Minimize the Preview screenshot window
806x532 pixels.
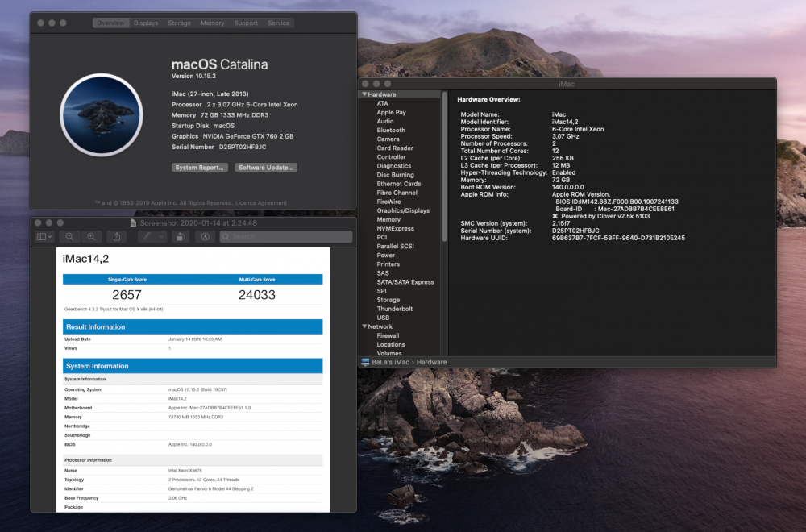coord(49,223)
